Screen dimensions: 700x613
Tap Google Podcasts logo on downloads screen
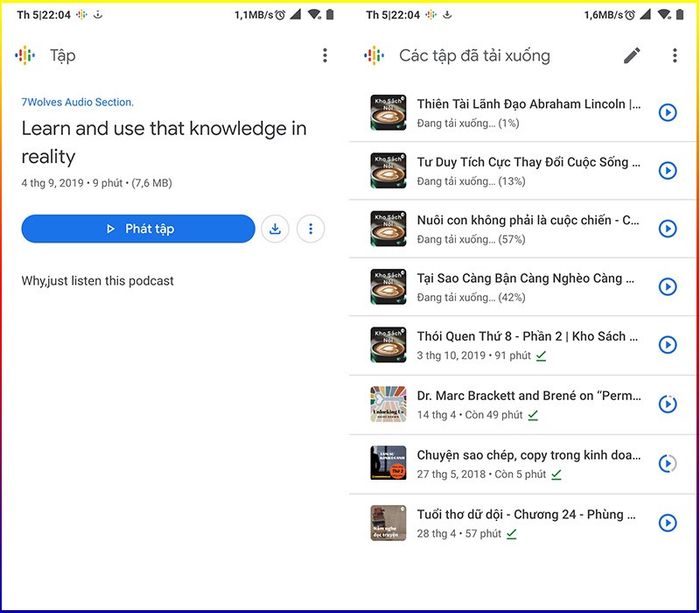[x=374, y=56]
